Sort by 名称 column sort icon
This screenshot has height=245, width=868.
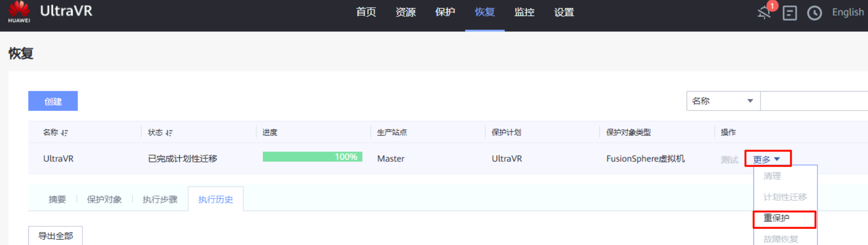click(x=65, y=133)
